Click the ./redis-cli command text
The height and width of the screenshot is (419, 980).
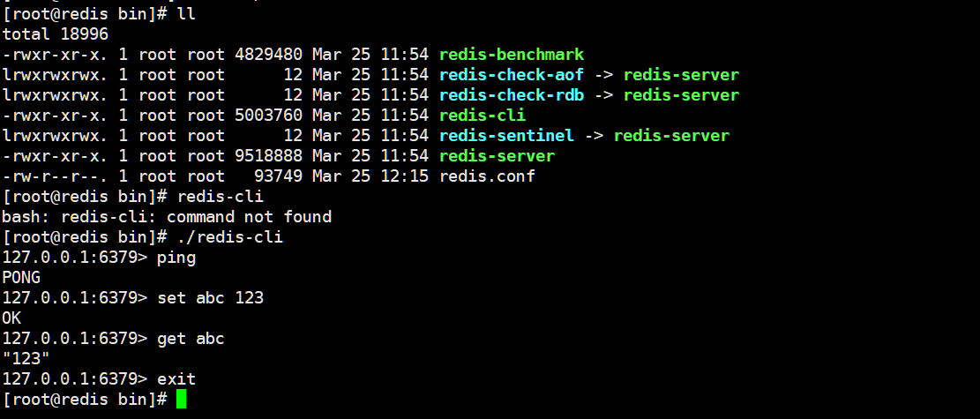(230, 237)
